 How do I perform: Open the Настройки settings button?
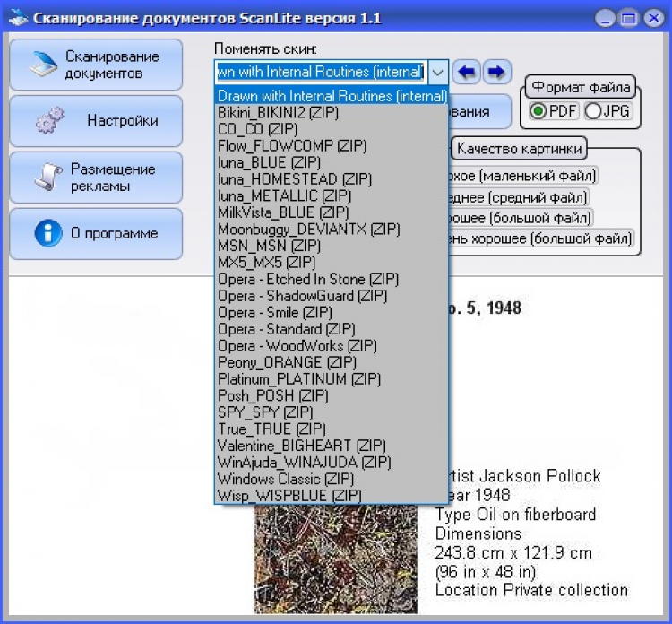(96, 121)
